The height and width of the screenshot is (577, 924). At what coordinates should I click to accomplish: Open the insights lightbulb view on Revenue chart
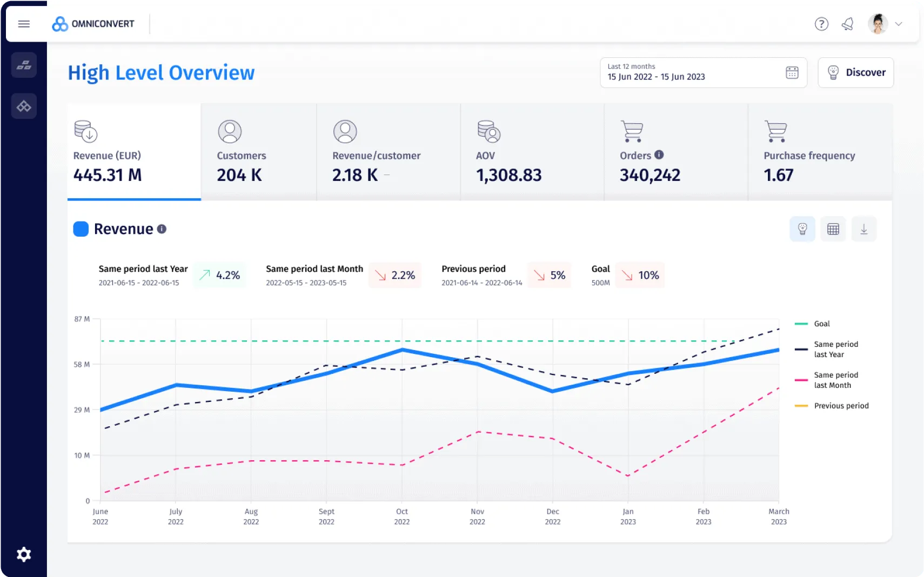coord(803,229)
